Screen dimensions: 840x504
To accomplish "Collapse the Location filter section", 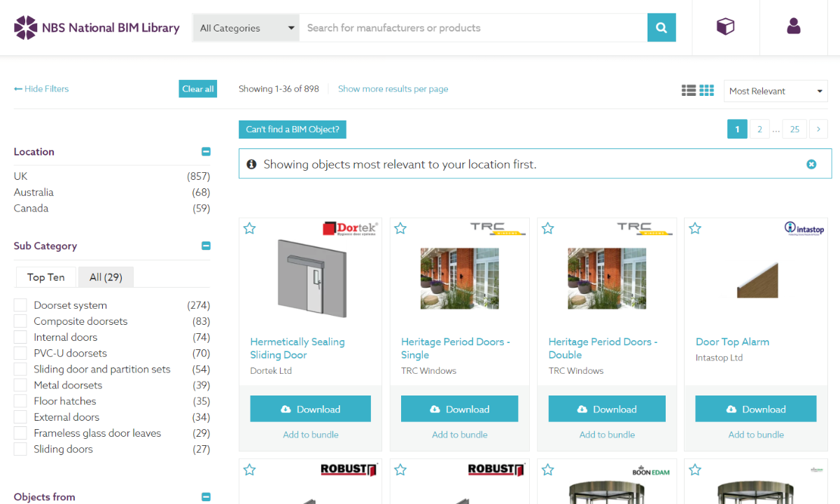I will click(x=206, y=151).
